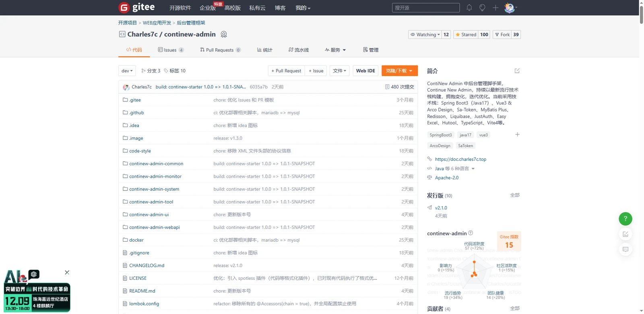Expand Java 等 6 种语言 list
The height and width of the screenshot is (314, 644).
[x=455, y=168]
